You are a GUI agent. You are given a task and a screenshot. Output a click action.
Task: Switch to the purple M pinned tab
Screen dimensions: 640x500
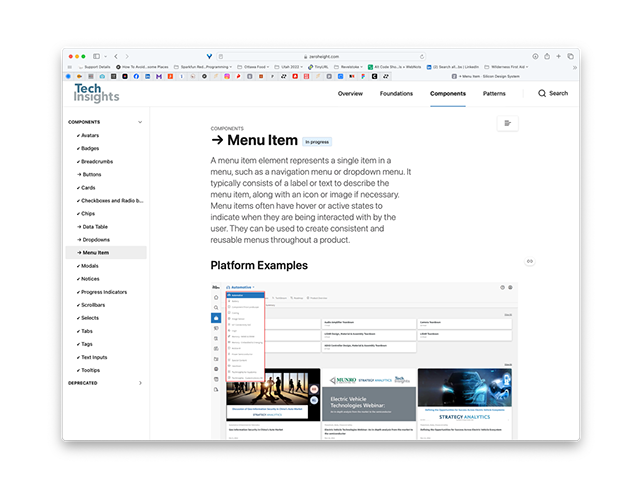point(159,76)
